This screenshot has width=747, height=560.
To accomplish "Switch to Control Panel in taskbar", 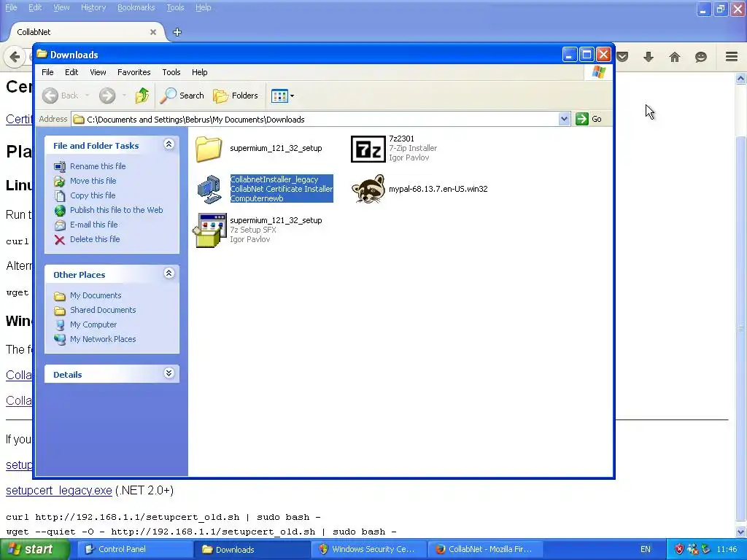I will [x=134, y=550].
